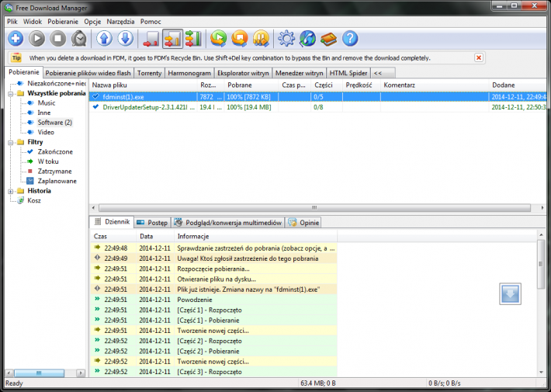Screen dimensions: 551x392
Task: Open Pobieranie menu
Action: [x=63, y=22]
